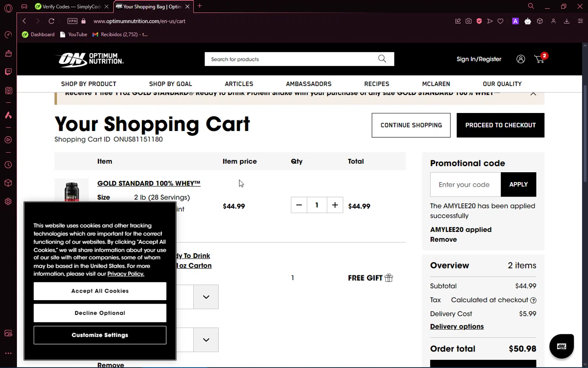Open the AMBASSADORS menu item
The width and height of the screenshot is (588, 368).
coord(309,84)
